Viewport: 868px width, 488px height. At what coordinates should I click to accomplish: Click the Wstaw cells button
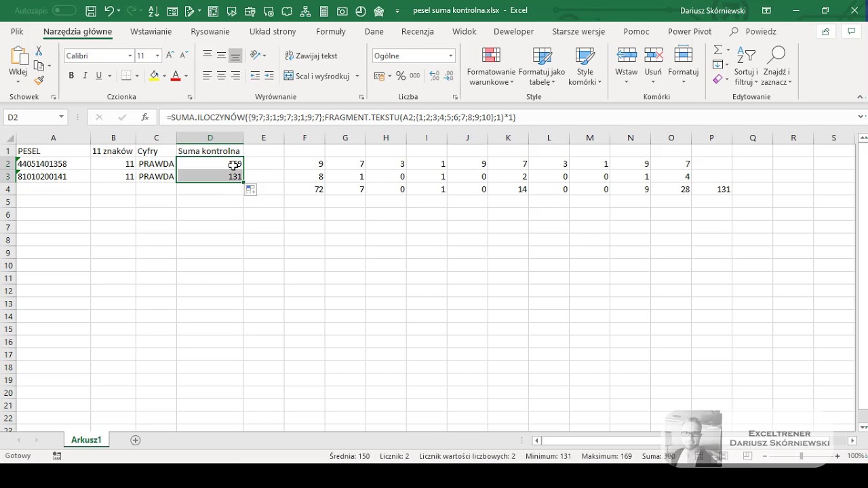[626, 66]
